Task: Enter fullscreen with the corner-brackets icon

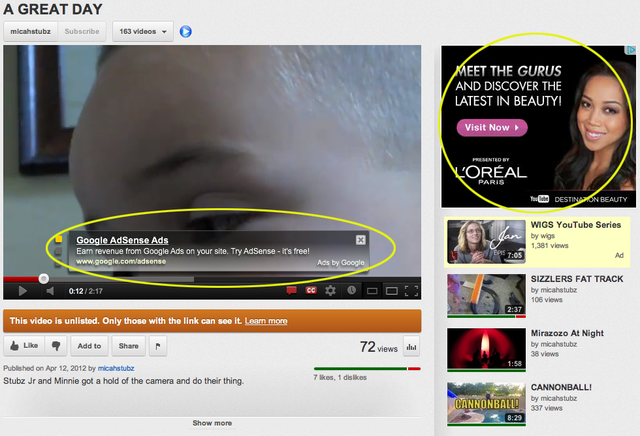Action: pyautogui.click(x=411, y=291)
